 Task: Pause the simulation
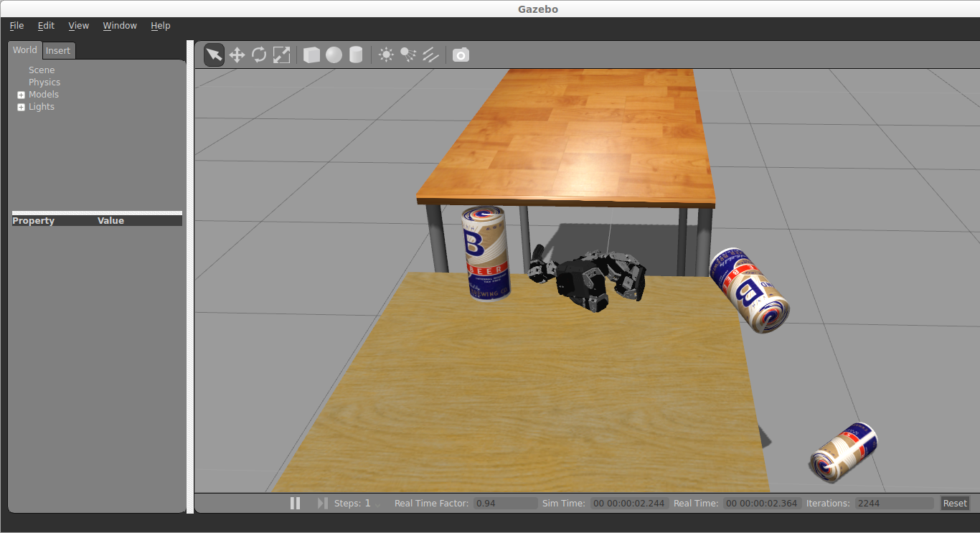click(x=295, y=503)
